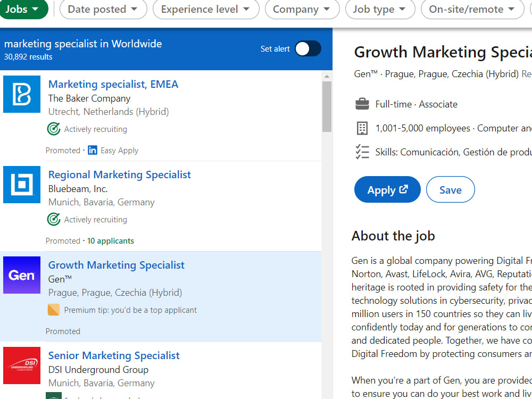Click the LinkedIn Easy Apply icon

(x=92, y=150)
